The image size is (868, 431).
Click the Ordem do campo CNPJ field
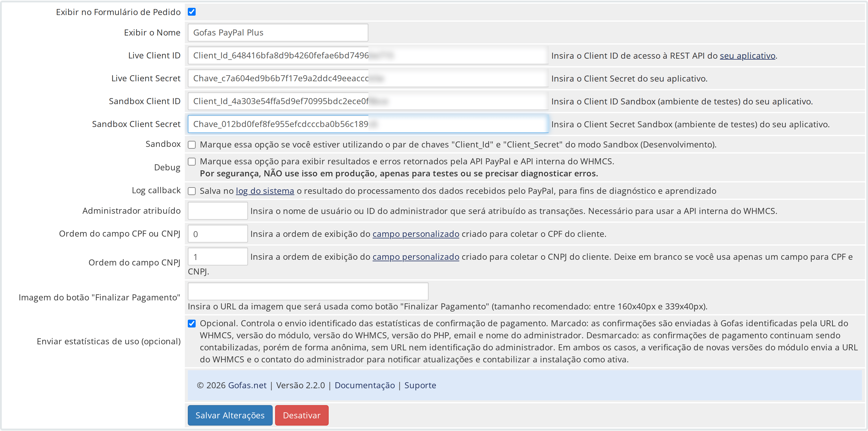point(218,257)
